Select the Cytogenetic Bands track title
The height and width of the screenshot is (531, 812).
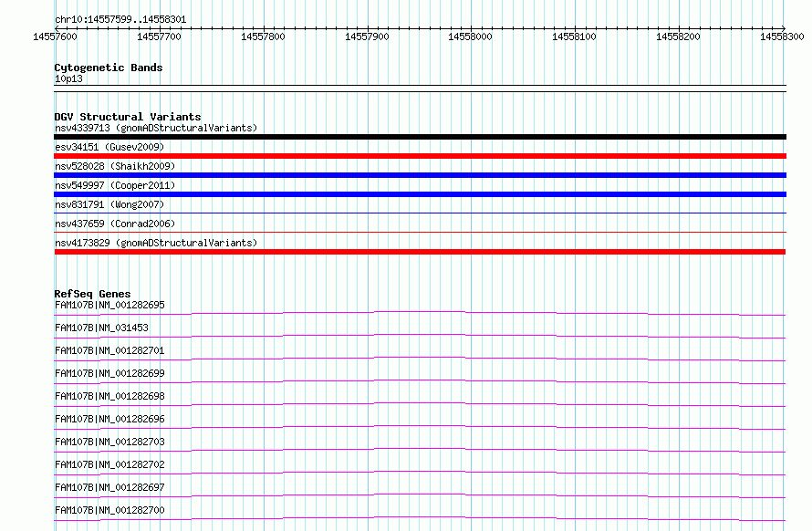pyautogui.click(x=109, y=68)
